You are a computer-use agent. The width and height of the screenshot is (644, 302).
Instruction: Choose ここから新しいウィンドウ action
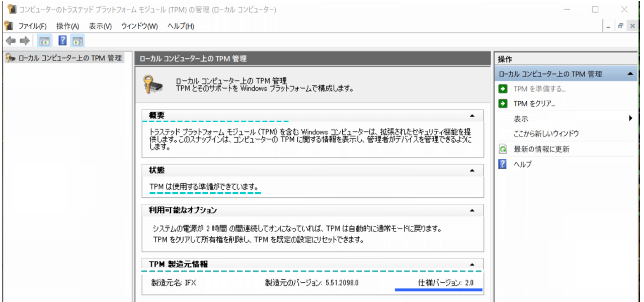click(546, 134)
